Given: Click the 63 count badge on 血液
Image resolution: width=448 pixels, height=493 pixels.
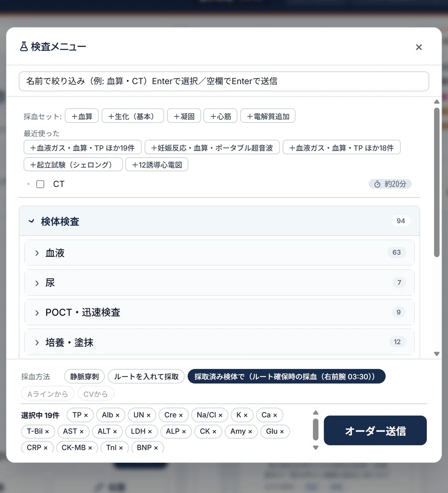Looking at the screenshot, I should click(397, 252).
